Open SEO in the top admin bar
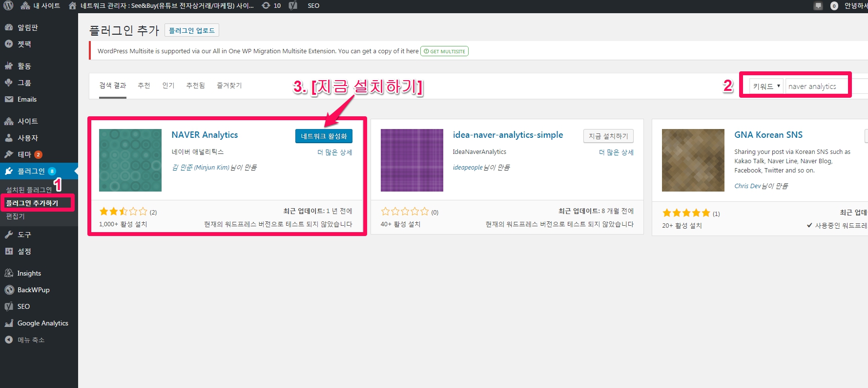The image size is (868, 388). [313, 6]
